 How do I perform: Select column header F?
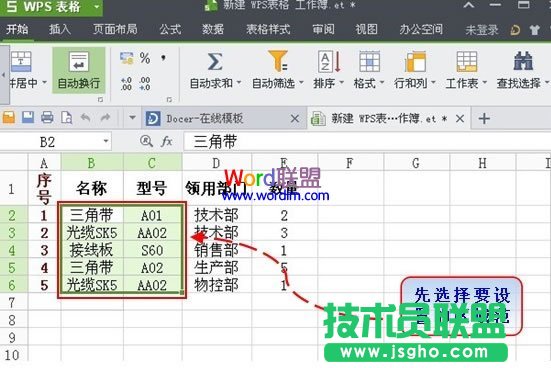tap(350, 163)
